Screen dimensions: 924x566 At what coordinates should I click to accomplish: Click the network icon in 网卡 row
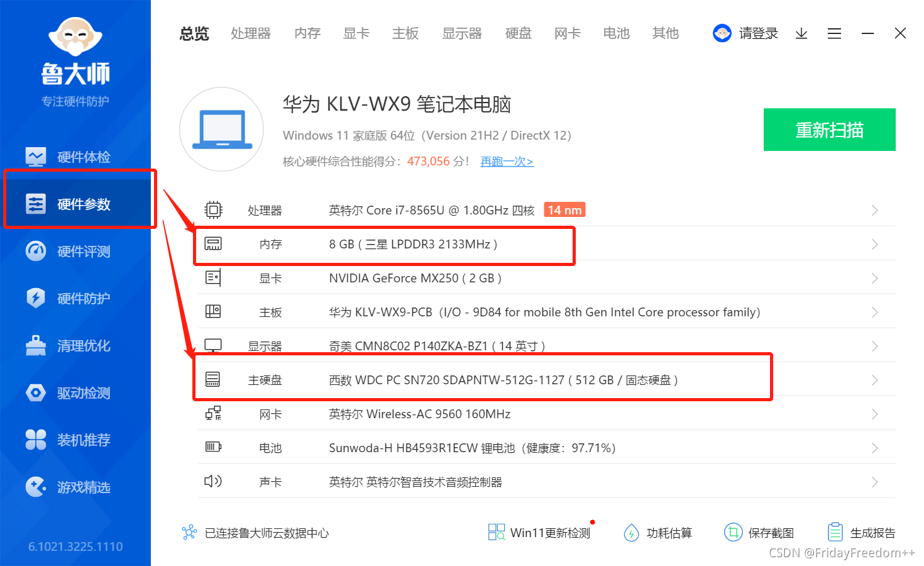coord(213,413)
